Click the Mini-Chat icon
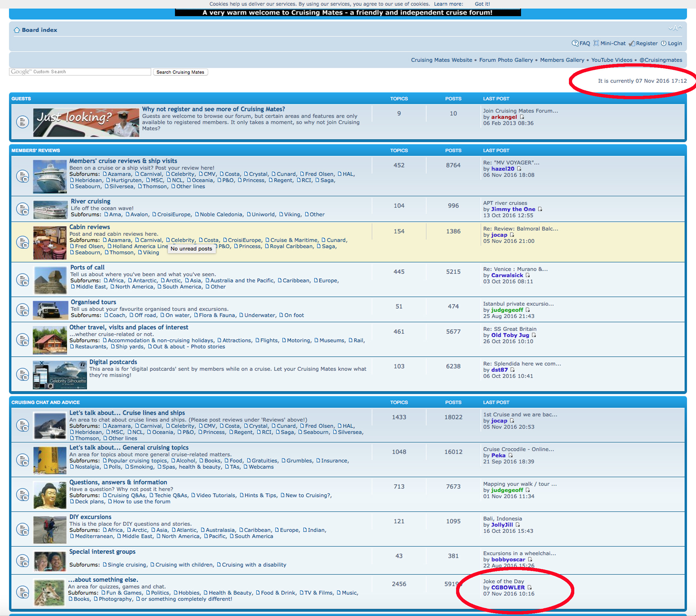The width and height of the screenshot is (696, 616). tap(596, 43)
